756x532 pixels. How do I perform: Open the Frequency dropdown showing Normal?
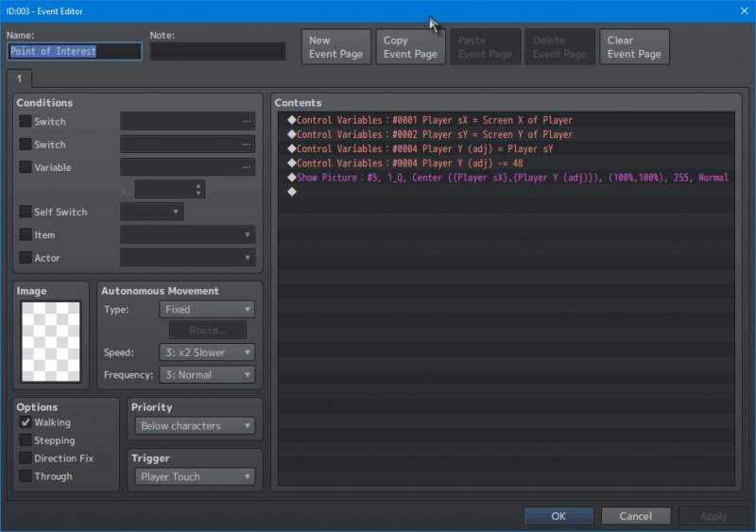tap(207, 375)
